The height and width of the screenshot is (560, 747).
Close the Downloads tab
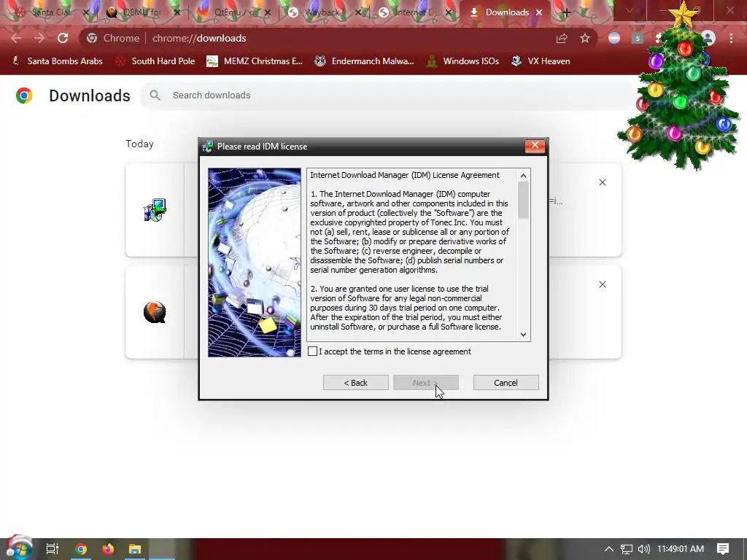[x=539, y=12]
